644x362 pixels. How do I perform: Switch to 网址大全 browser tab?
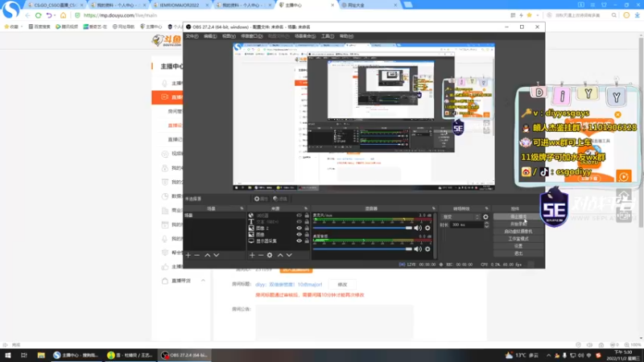367,5
